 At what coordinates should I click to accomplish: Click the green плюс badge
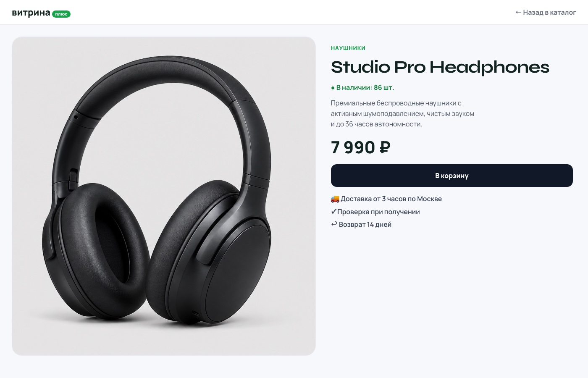[x=61, y=14]
